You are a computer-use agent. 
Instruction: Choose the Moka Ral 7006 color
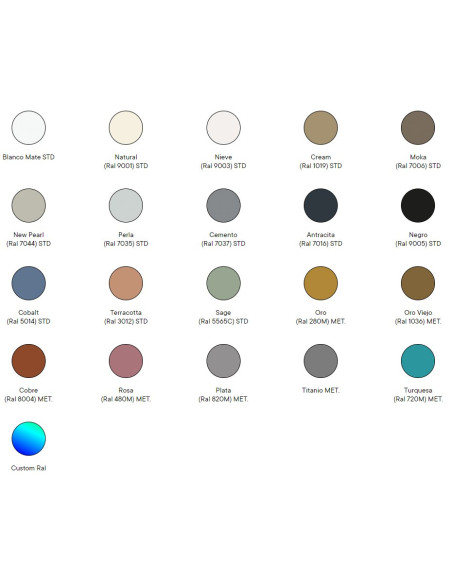coord(418,128)
